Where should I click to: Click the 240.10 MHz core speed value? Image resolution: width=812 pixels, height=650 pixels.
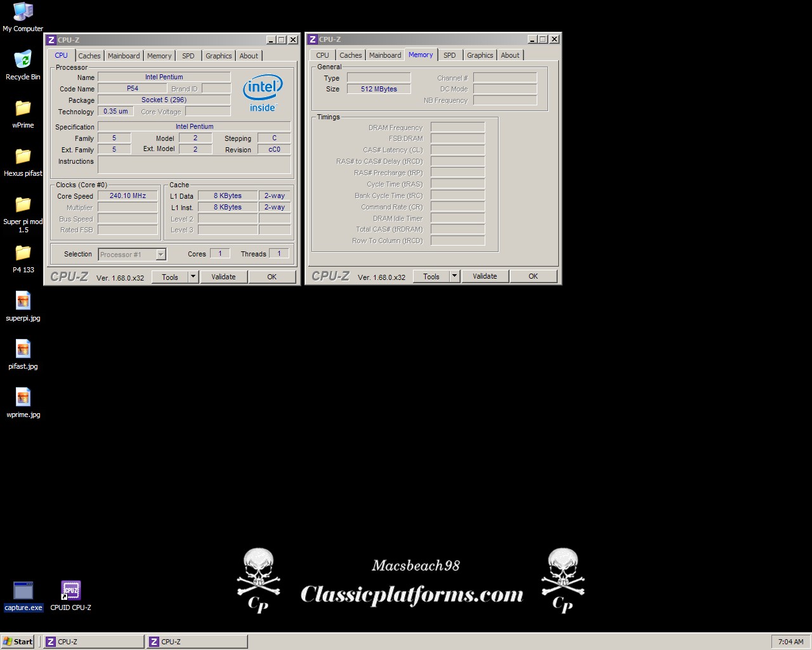(128, 196)
